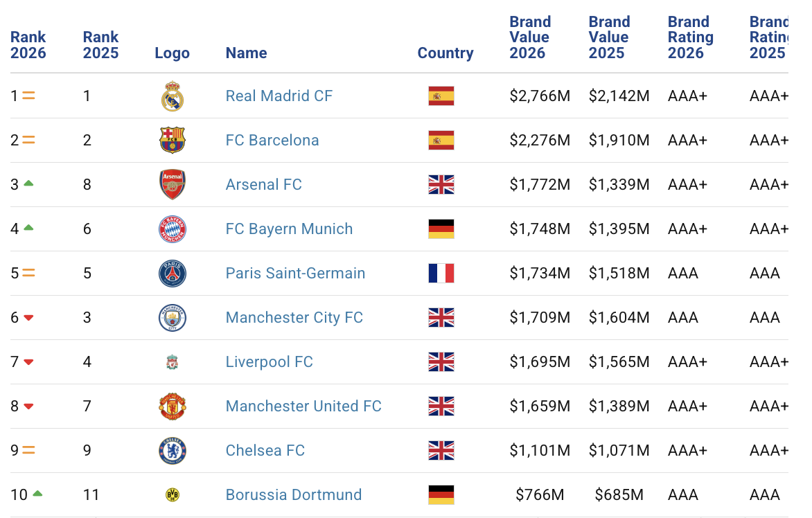Open the Real Madrid CF link
The image size is (812, 518).
(279, 96)
